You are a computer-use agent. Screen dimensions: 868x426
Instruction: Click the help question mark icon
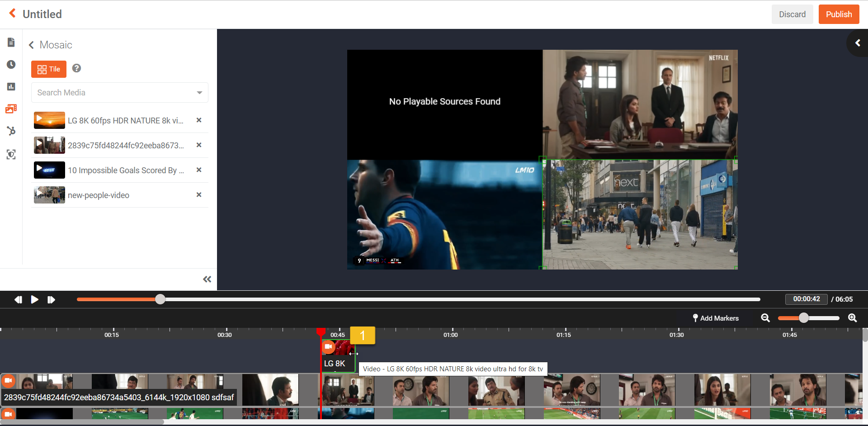point(77,68)
